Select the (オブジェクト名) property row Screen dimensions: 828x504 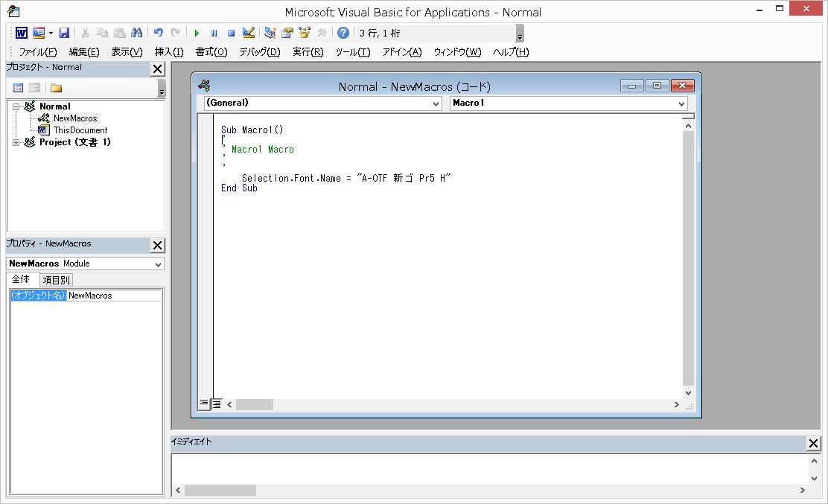[38, 296]
